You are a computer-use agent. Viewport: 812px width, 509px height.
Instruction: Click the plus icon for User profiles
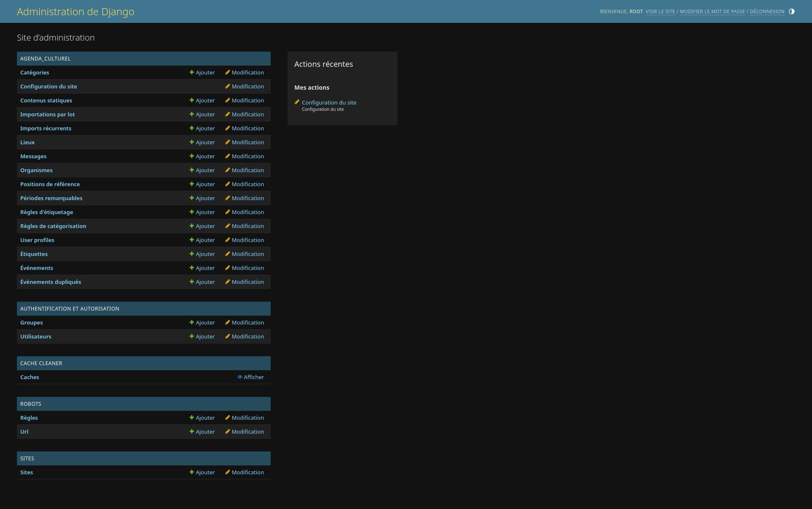(x=192, y=240)
